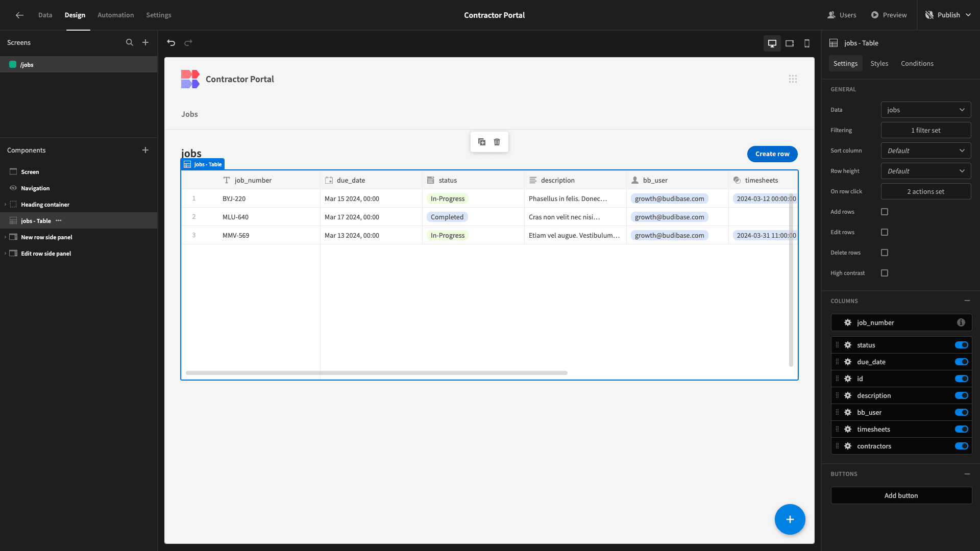Open the 1 filter set button
Image resolution: width=980 pixels, height=551 pixels.
coord(926,130)
